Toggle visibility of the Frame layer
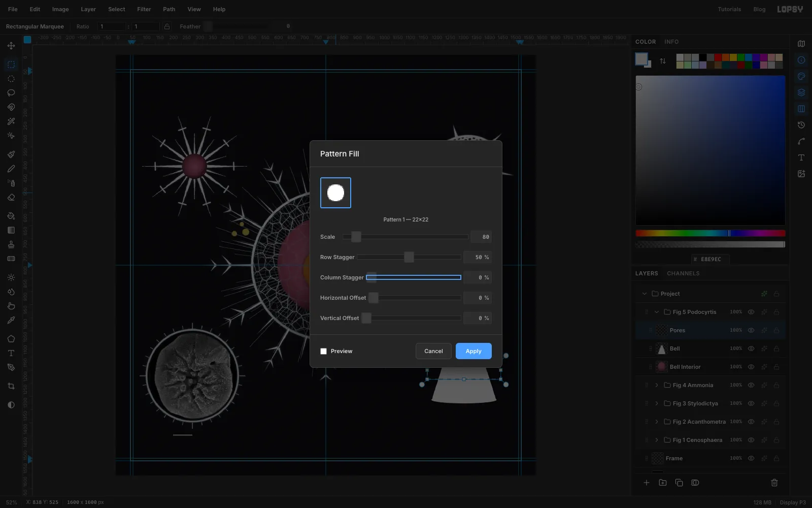This screenshot has width=812, height=508. [751, 458]
